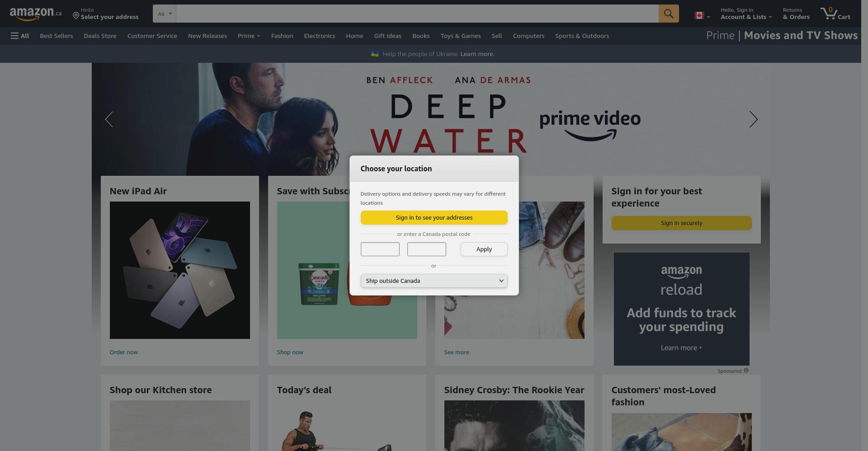The height and width of the screenshot is (451, 868).
Task: Open the Sidney Crosby Rookie Year image
Action: tap(514, 425)
